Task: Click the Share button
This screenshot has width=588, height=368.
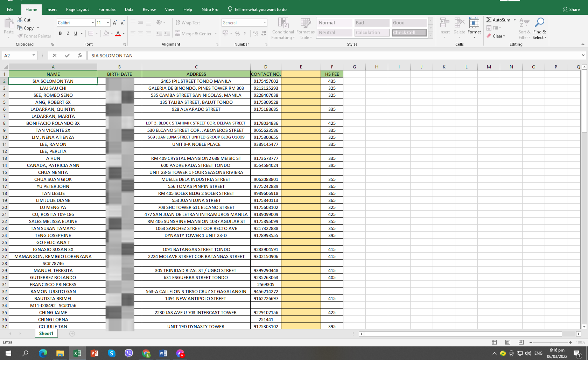Action: click(x=571, y=9)
